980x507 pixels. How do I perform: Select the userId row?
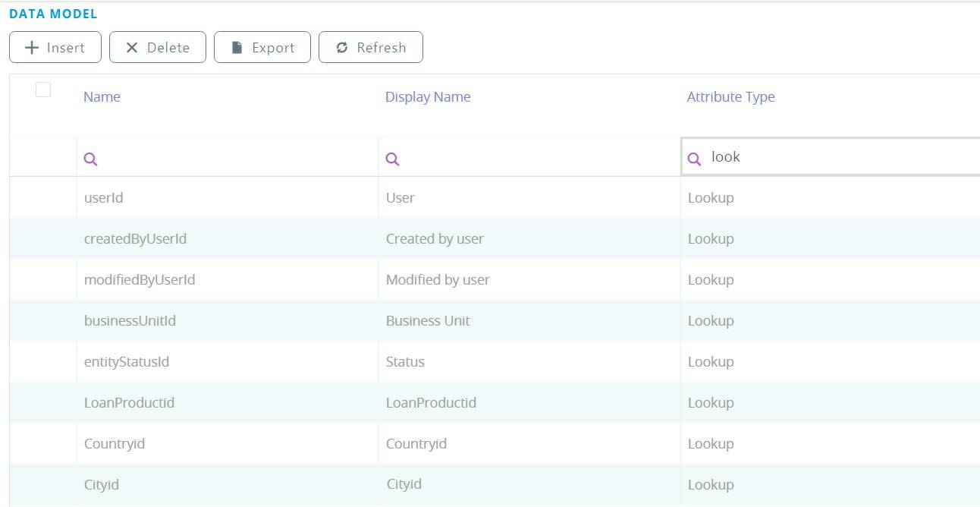pos(103,198)
